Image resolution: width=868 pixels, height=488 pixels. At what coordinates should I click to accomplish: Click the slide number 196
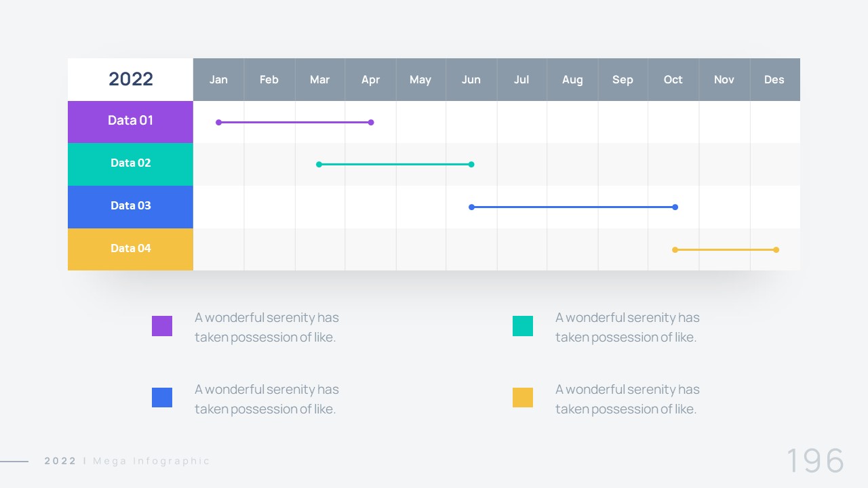(815, 461)
